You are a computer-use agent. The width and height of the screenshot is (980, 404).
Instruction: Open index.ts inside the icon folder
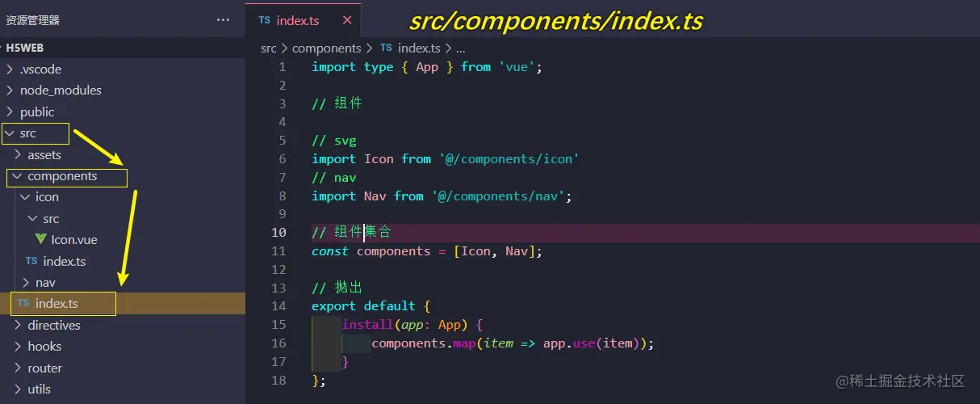pos(65,262)
